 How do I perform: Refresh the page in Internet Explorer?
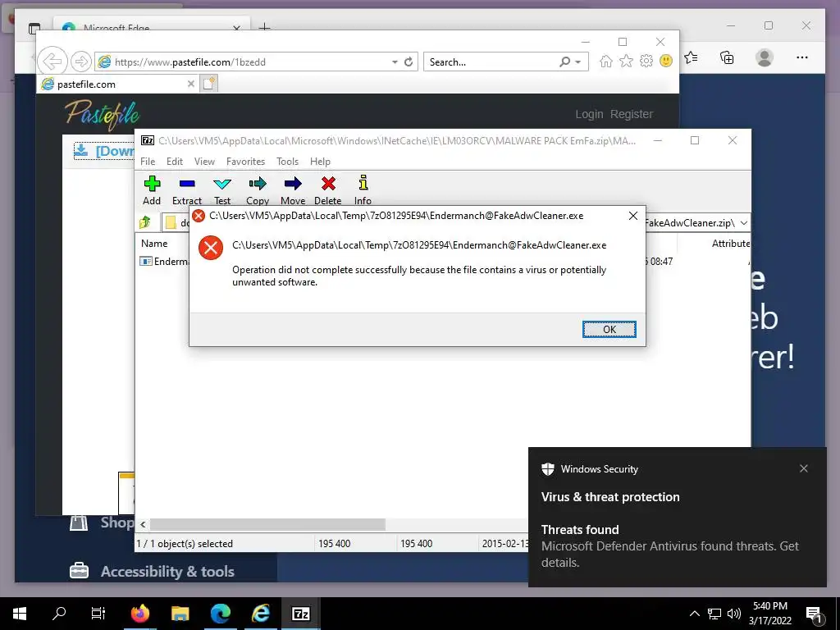pyautogui.click(x=409, y=62)
